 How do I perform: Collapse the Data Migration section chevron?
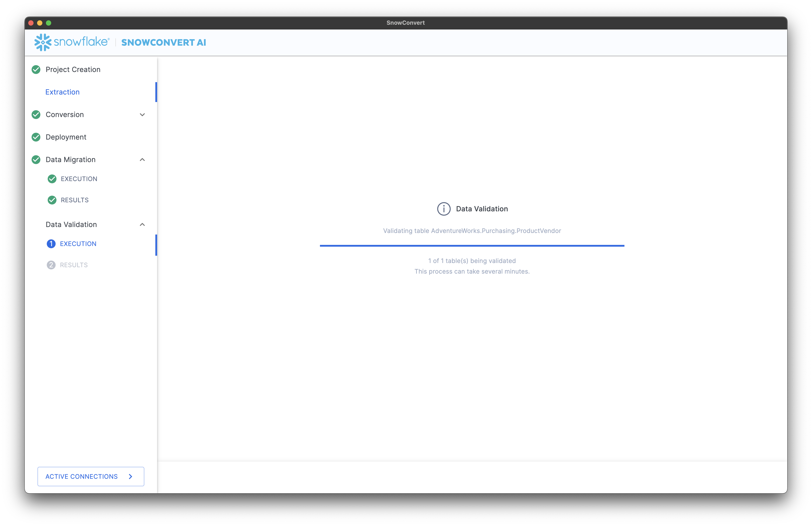pos(142,160)
